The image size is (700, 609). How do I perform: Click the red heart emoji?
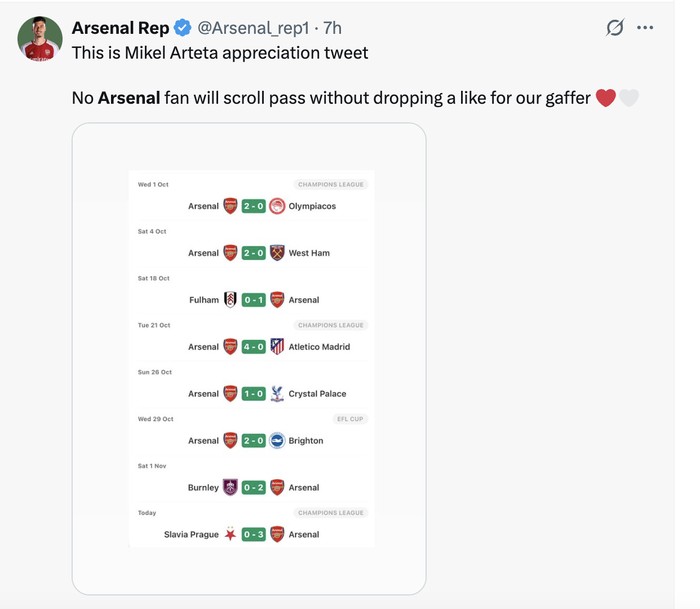(605, 98)
